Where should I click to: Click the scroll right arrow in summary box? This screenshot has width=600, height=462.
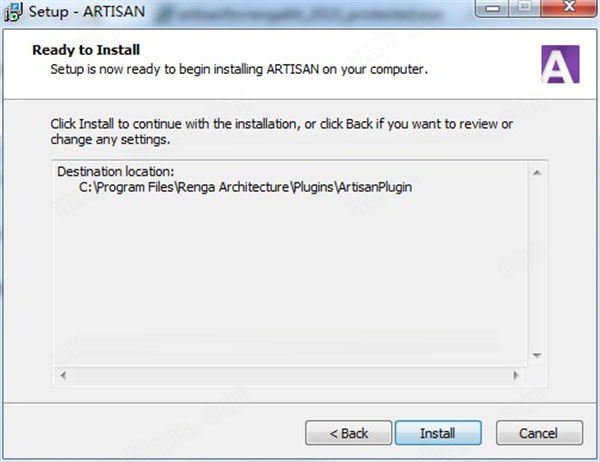516,375
